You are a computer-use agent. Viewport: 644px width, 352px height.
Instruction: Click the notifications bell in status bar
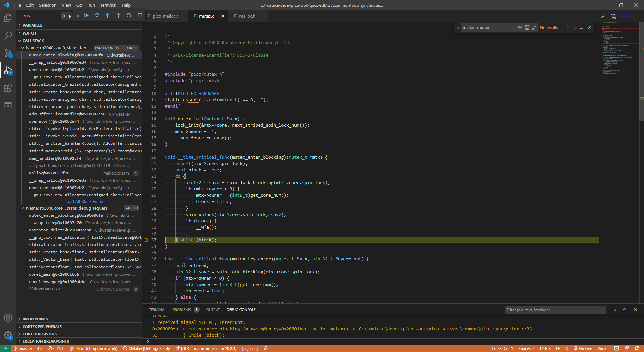(x=637, y=348)
